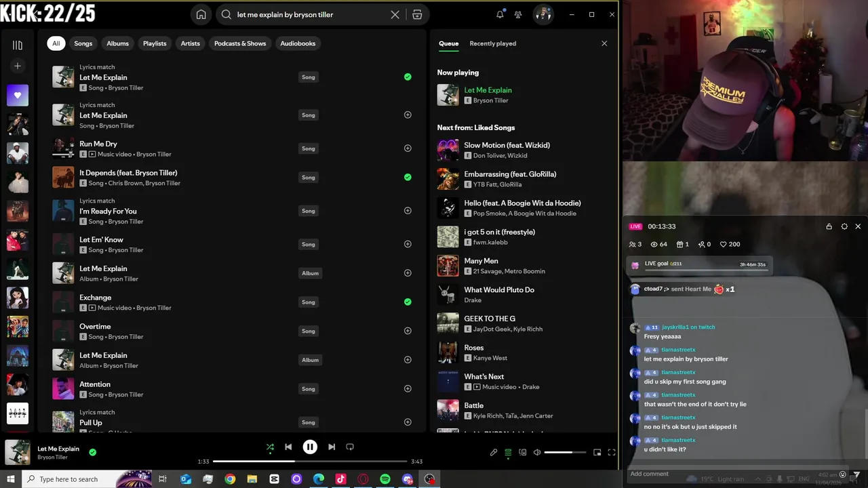Viewport: 868px width, 488px height.
Task: Open live chat overlay lock icon
Action: pyautogui.click(x=829, y=226)
